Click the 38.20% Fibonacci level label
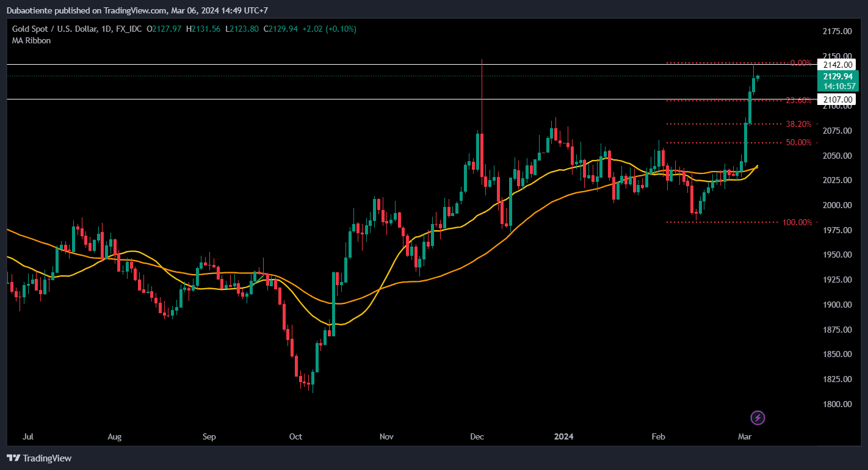This screenshot has height=470, width=868. click(x=798, y=124)
